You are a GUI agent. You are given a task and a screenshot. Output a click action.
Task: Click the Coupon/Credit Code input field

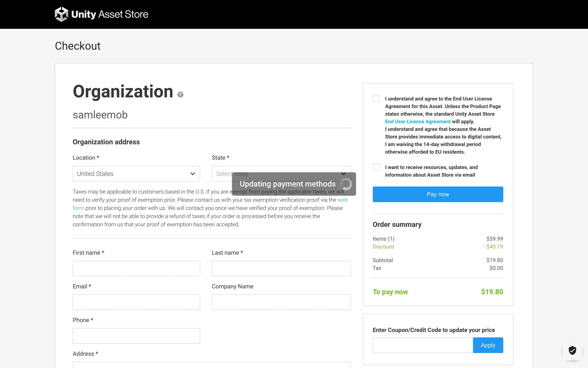[423, 345]
